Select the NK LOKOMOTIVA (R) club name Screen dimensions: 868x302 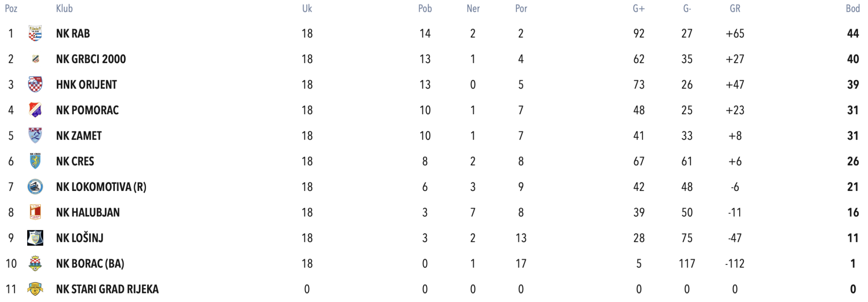point(101,187)
